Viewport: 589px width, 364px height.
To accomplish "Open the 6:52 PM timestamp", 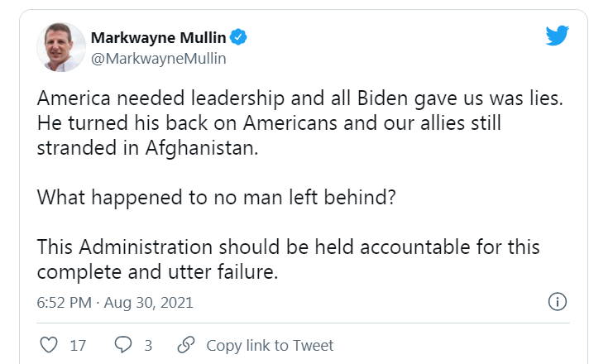I will point(64,302).
